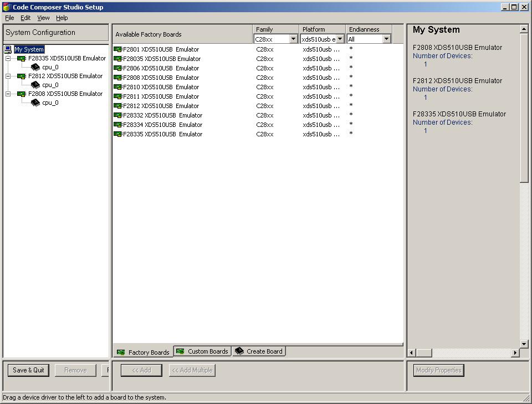Select cpu_0 label under F2808 Emulator

coord(50,103)
